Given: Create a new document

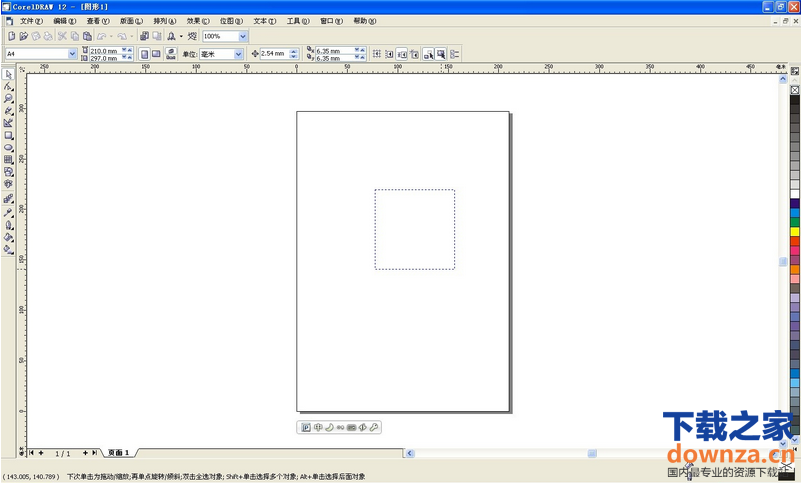Looking at the screenshot, I should pos(11,36).
